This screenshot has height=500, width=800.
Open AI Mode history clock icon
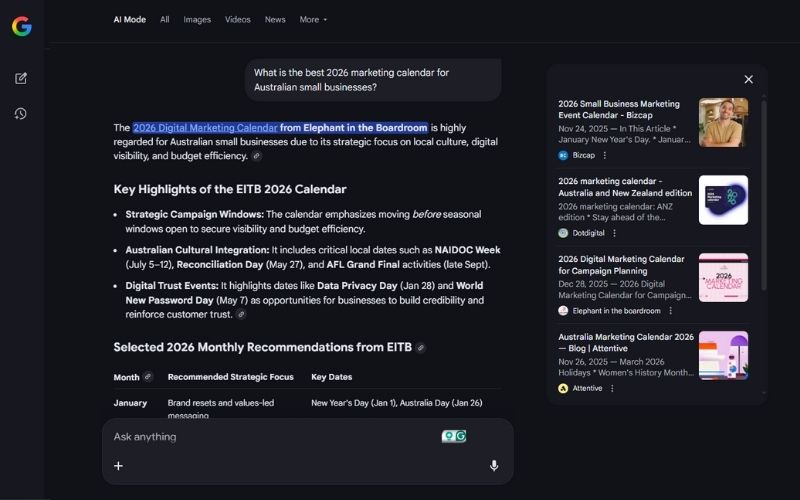pos(21,113)
